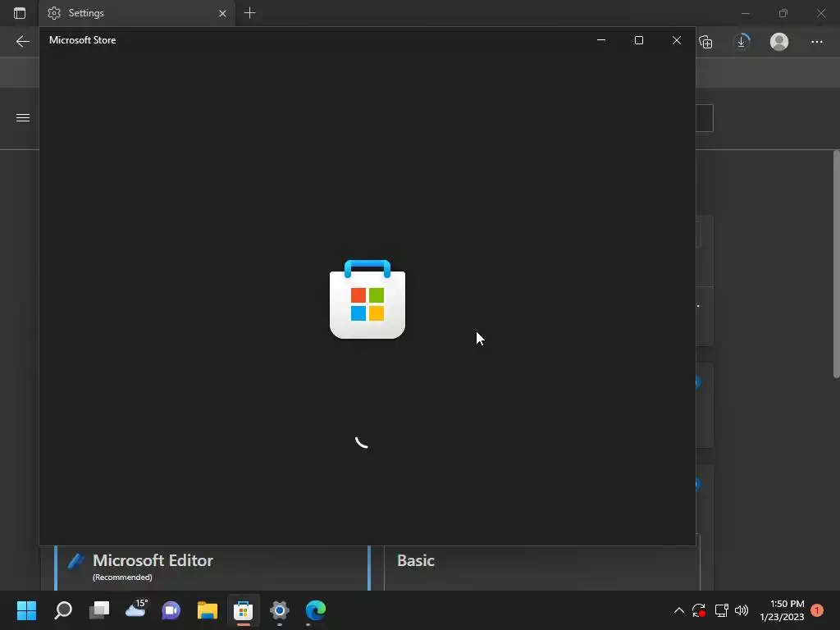The width and height of the screenshot is (840, 630).
Task: Open the Windows Start menu
Action: click(26, 610)
